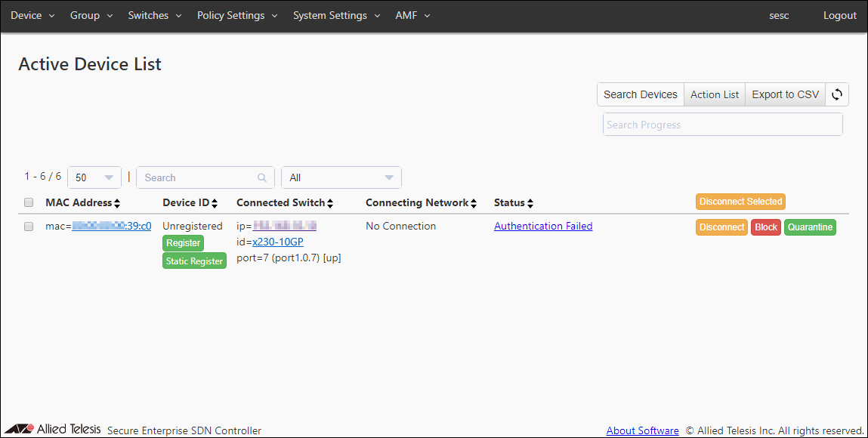Viewport: 868px width, 438px height.
Task: Open the 50 rows-per-page dropdown
Action: [94, 177]
